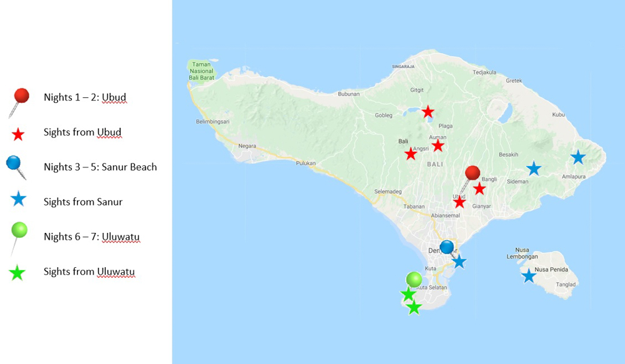Click the 'Nights 3 – 5: Sanur Beach' legend text
This screenshot has width=625, height=364.
pyautogui.click(x=100, y=167)
